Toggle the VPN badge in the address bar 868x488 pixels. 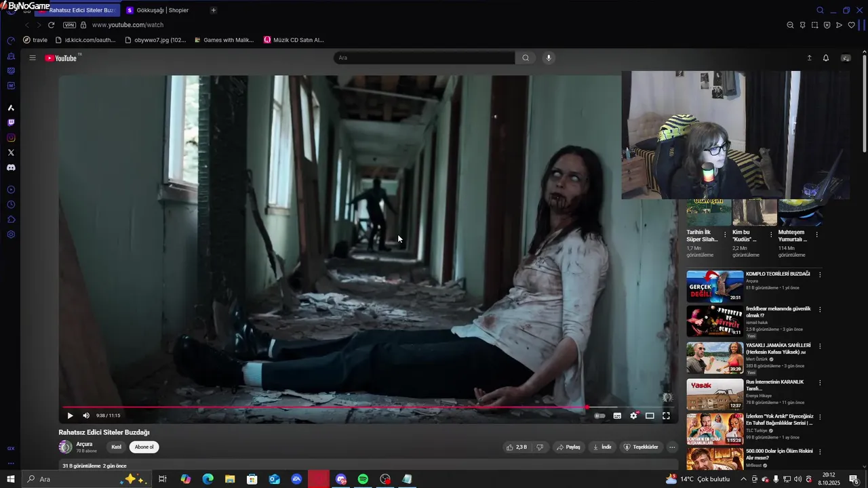click(69, 25)
